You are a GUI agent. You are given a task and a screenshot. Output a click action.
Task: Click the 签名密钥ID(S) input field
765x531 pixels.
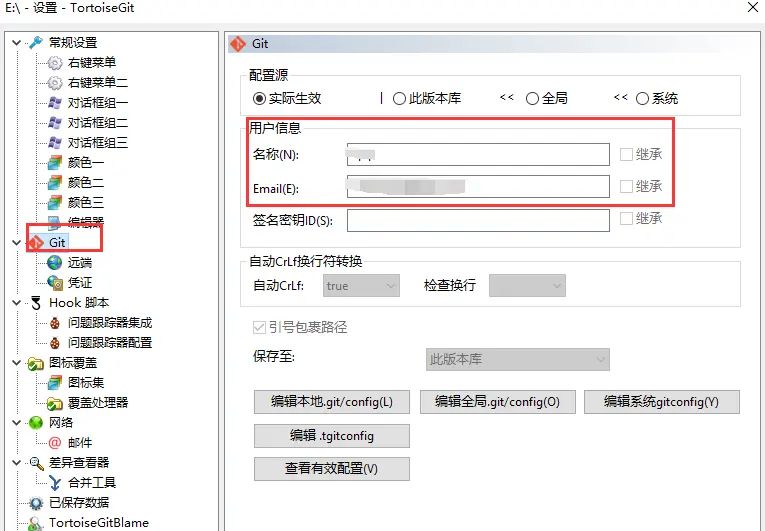click(x=478, y=220)
